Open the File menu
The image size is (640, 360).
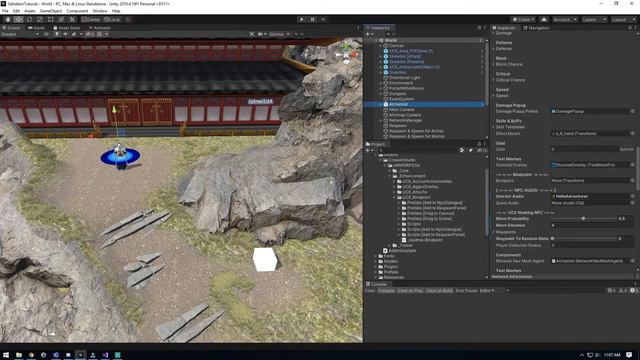5,11
